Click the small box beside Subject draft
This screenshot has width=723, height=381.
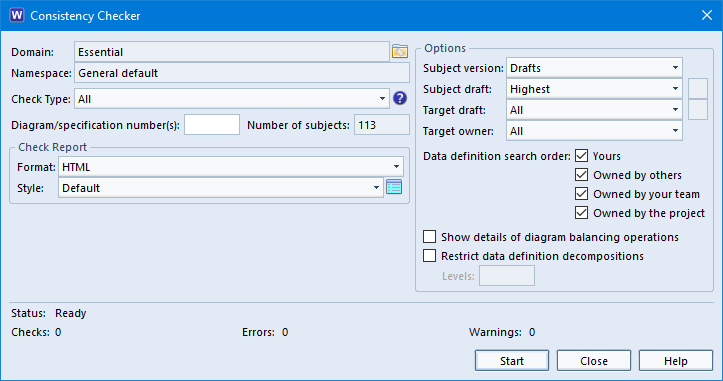(698, 89)
